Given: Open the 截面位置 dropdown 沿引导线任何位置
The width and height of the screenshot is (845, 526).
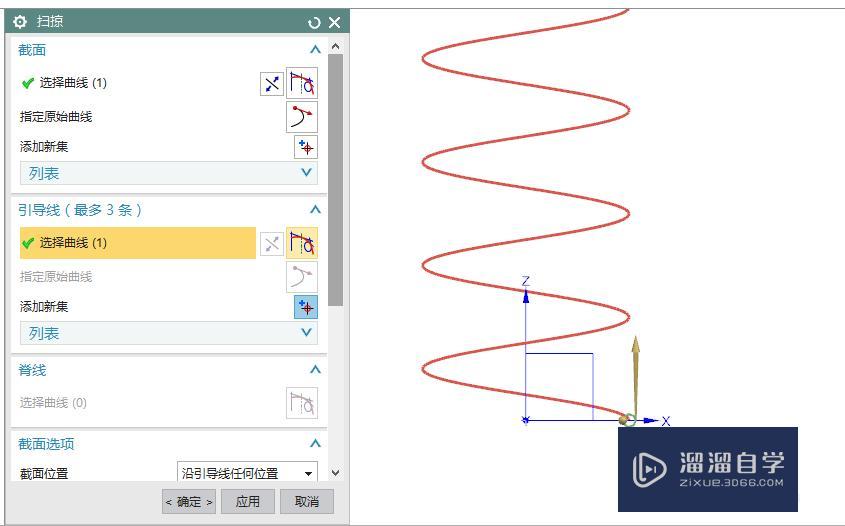Looking at the screenshot, I should [247, 473].
